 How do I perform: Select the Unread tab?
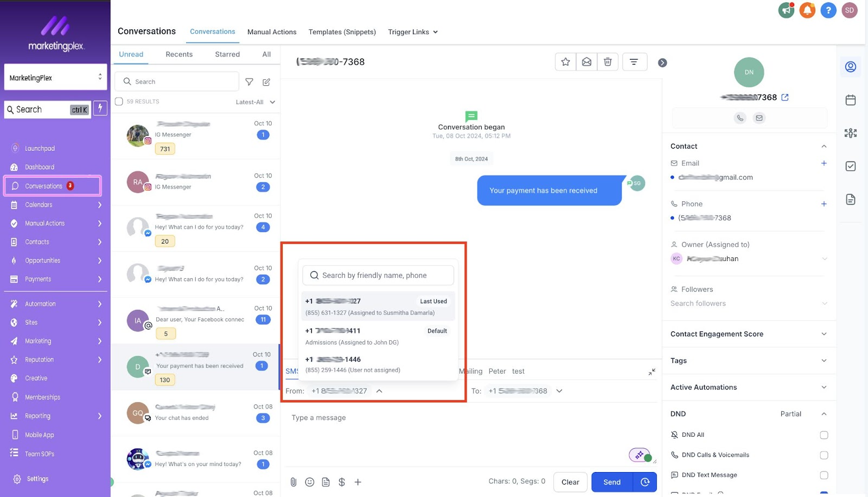tap(131, 54)
